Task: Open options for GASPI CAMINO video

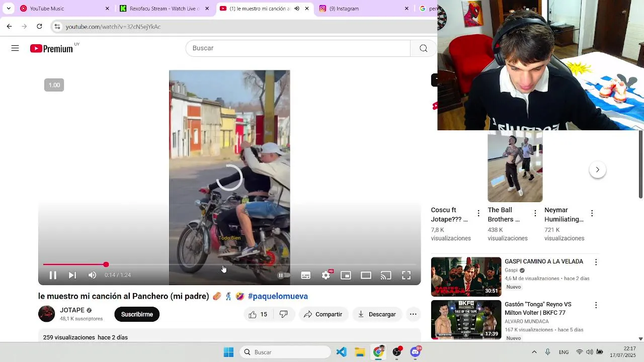Action: point(596,262)
